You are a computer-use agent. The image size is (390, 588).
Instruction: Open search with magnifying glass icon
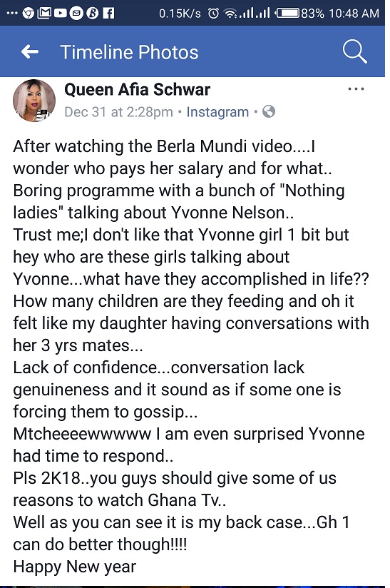coord(355,51)
